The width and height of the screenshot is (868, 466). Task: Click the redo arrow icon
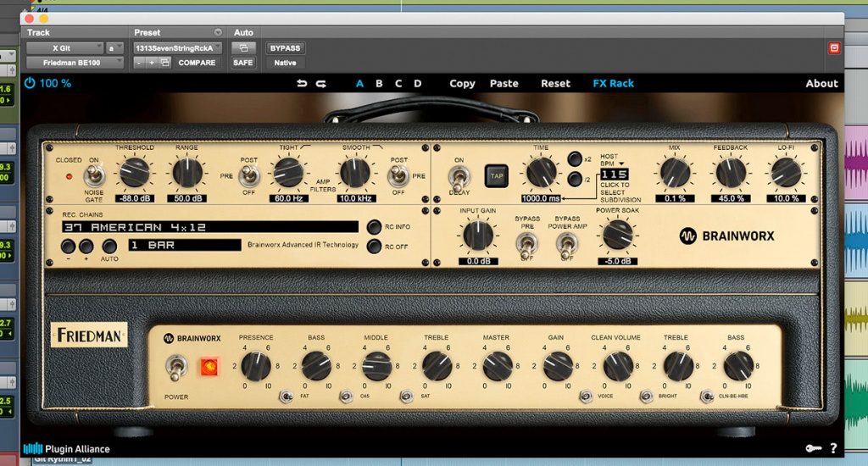(321, 84)
